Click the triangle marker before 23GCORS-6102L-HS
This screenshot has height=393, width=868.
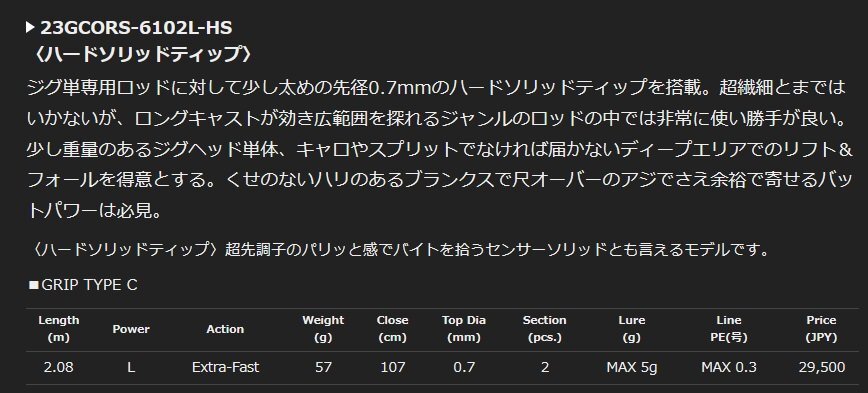click(30, 28)
